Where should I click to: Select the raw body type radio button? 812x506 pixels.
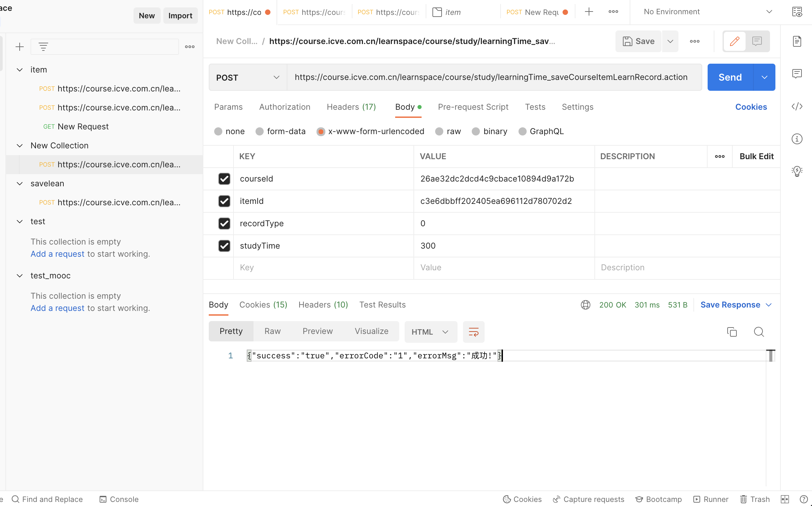click(x=439, y=131)
